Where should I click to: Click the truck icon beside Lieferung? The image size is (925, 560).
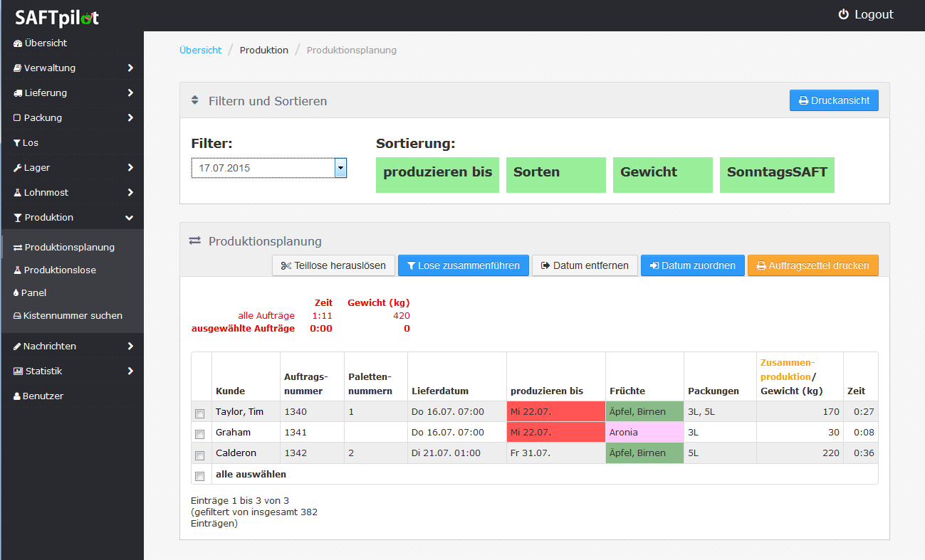(18, 93)
